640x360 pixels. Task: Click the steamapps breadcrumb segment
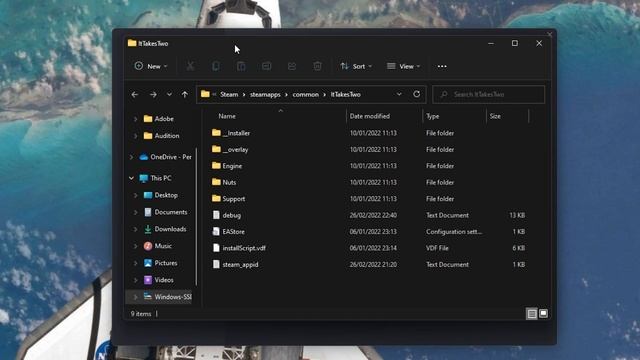click(265, 94)
